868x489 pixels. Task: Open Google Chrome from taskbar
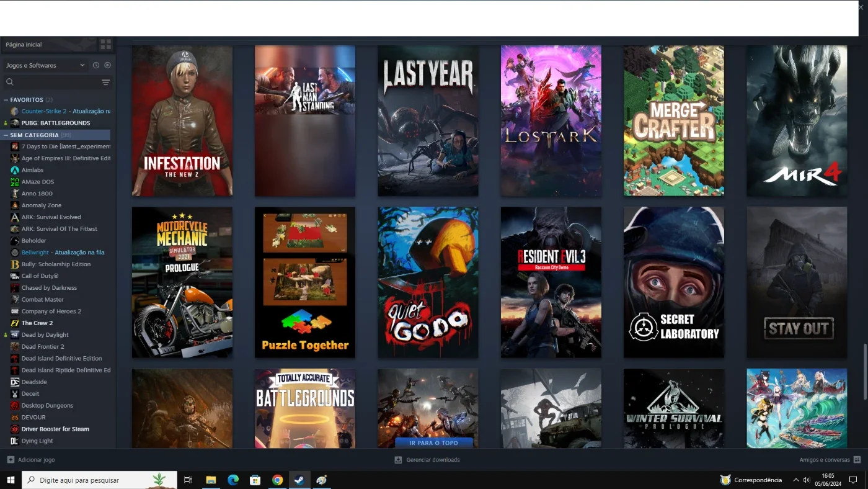(277, 480)
